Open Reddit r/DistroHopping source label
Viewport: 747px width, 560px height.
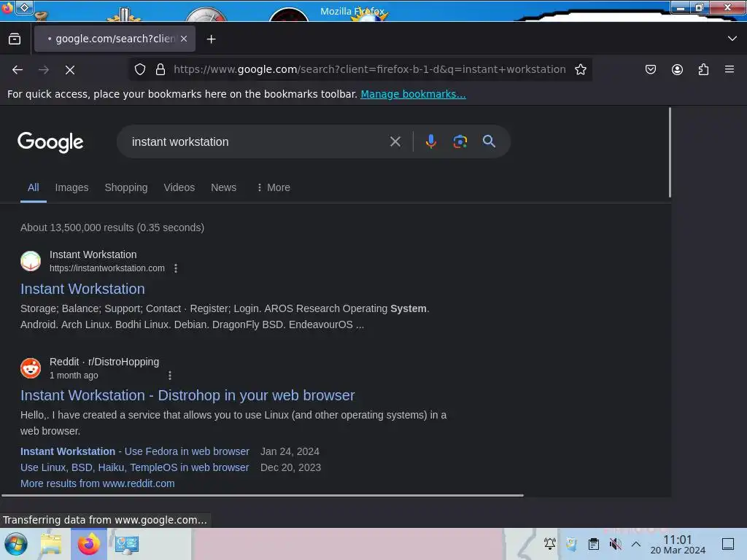point(104,362)
